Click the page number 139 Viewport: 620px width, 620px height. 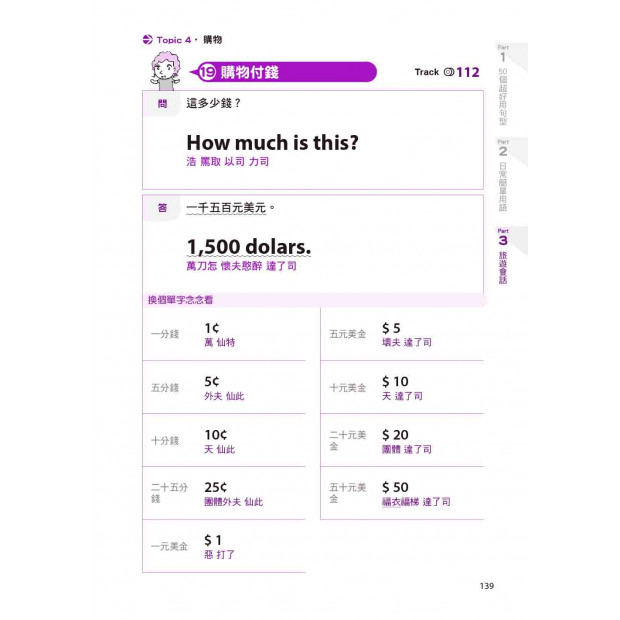(487, 586)
